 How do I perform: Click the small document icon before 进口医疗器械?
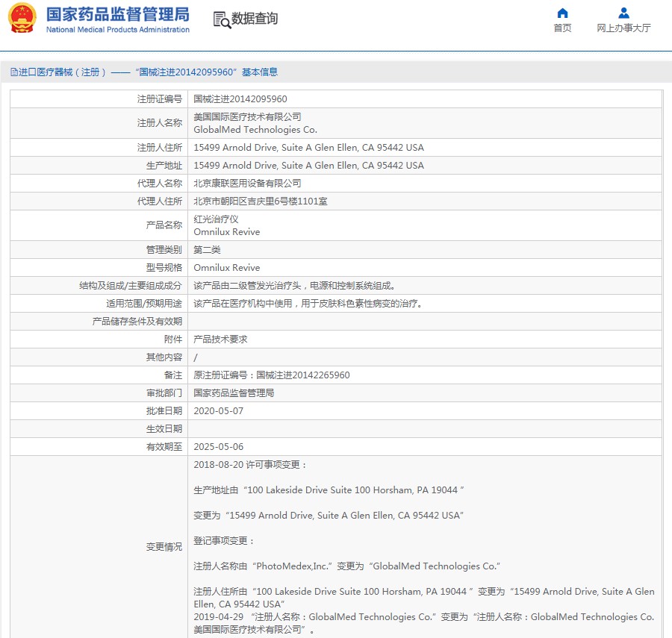(x=13, y=72)
